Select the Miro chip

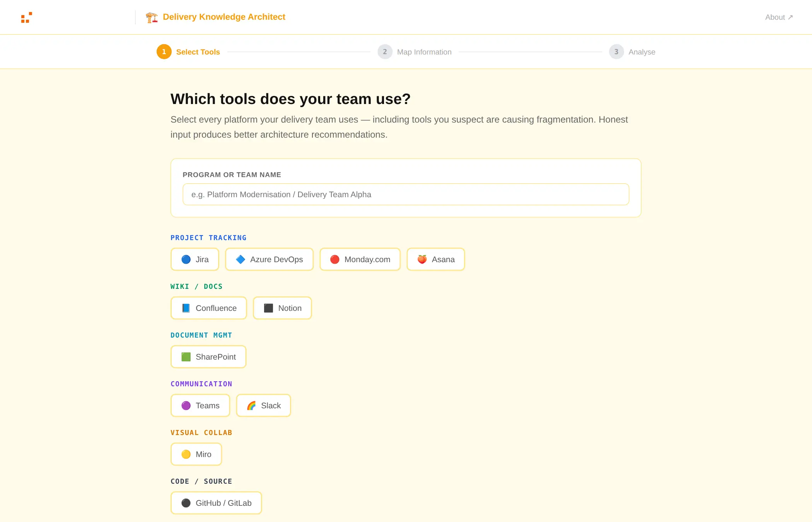196,454
